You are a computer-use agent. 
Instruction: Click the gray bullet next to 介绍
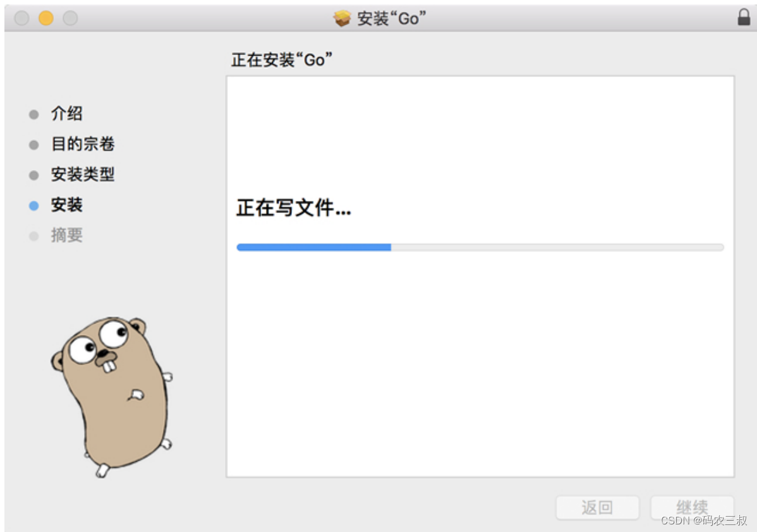(x=33, y=114)
